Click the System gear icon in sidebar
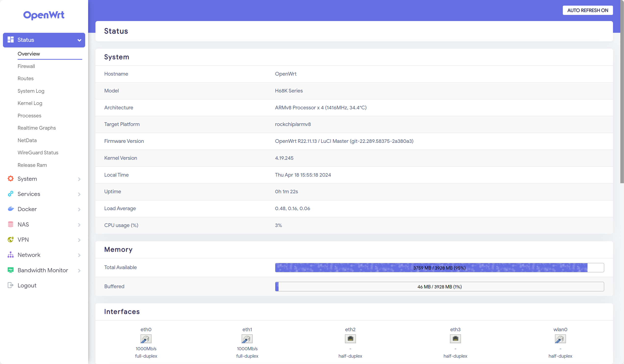The image size is (624, 364). pyautogui.click(x=10, y=178)
